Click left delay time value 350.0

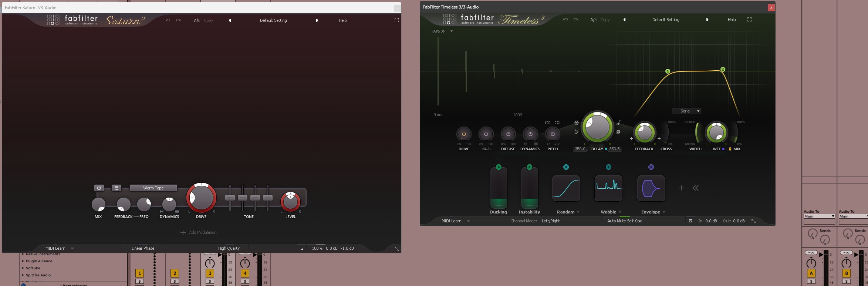click(580, 149)
